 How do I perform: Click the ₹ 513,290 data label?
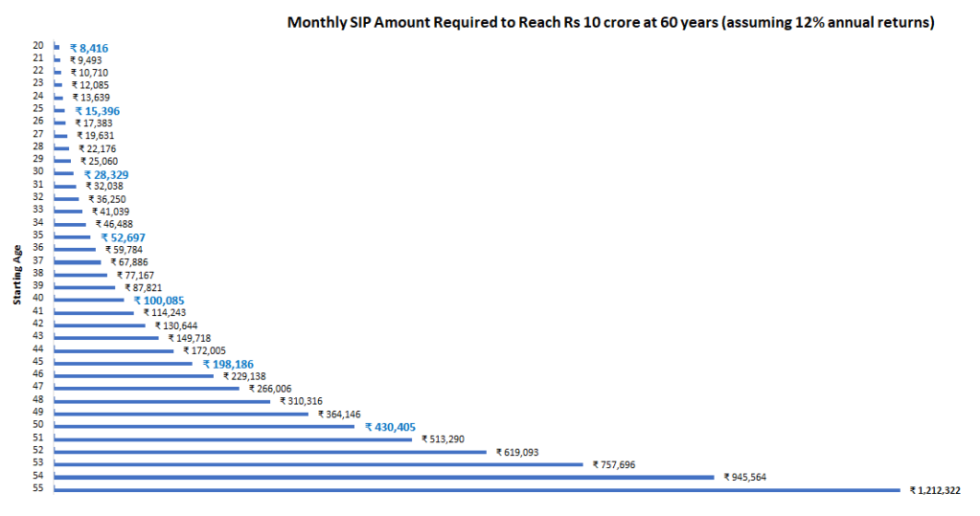444,439
